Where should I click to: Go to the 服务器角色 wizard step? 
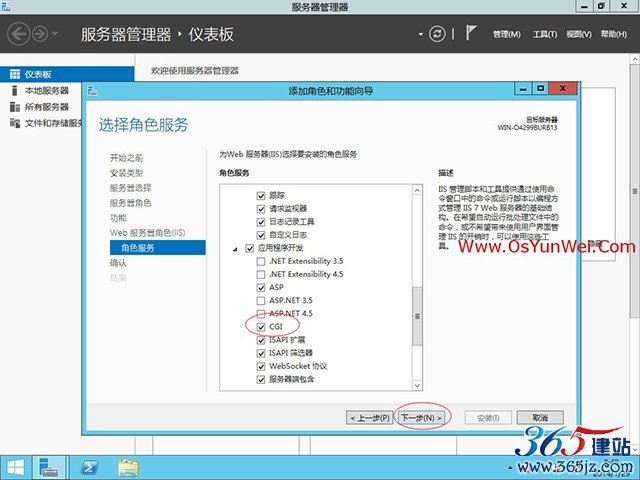point(131,203)
